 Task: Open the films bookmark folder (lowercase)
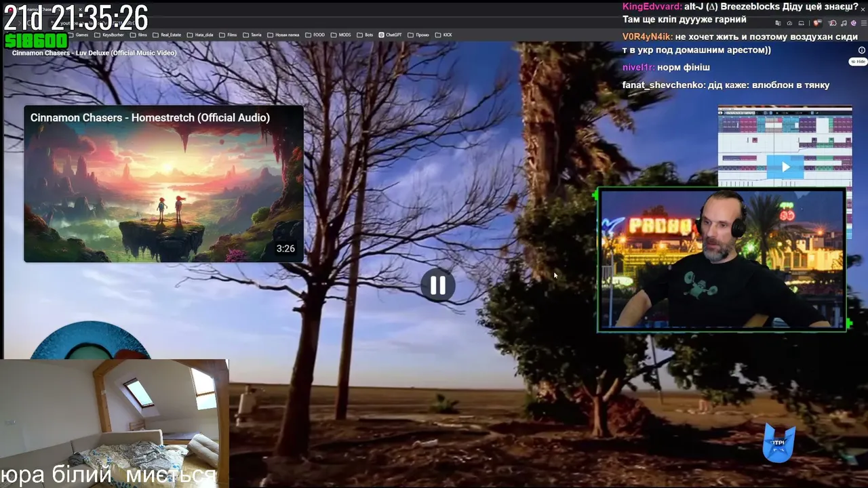point(138,35)
